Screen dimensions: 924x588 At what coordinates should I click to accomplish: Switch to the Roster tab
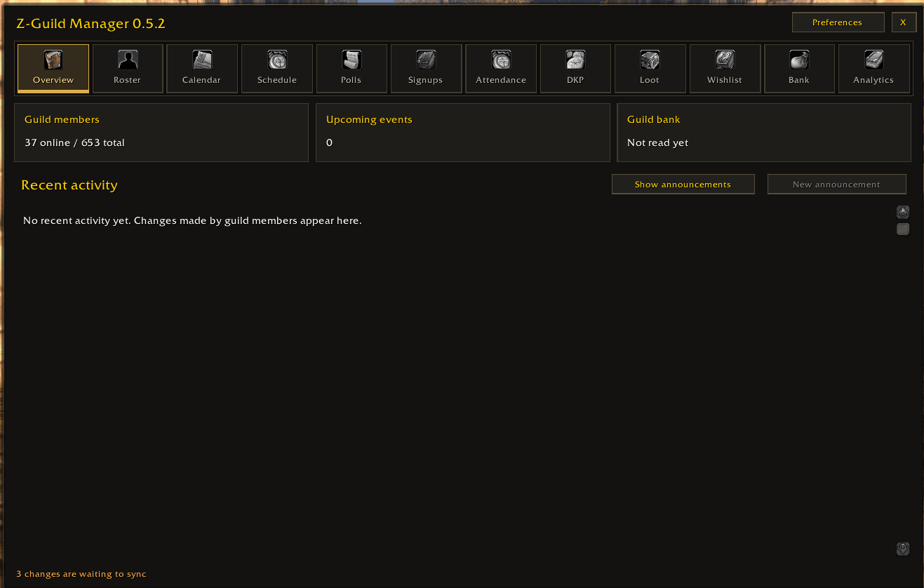point(128,69)
